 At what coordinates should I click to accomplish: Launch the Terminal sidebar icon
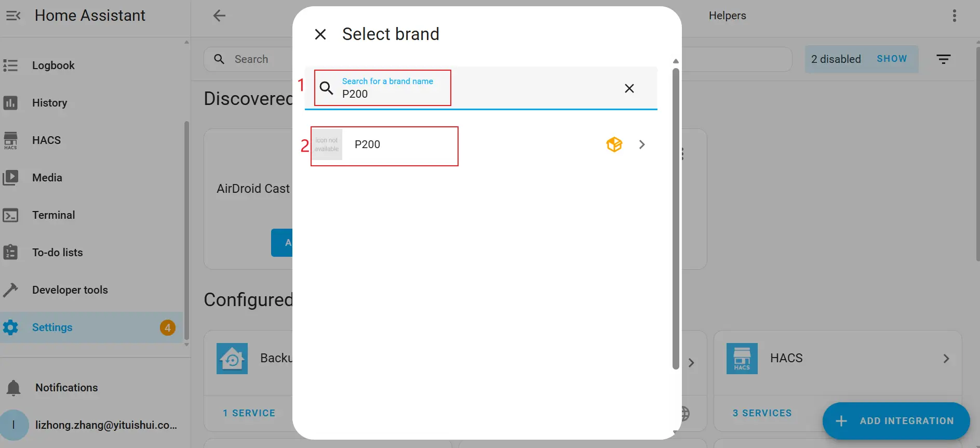pos(10,215)
